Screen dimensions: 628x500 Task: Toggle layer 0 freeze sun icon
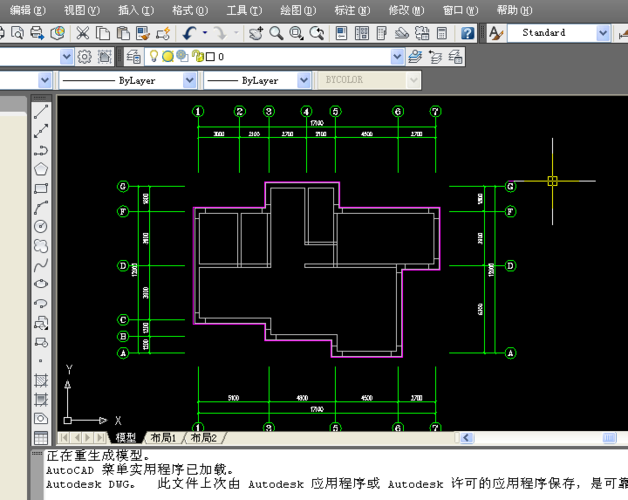tap(168, 56)
